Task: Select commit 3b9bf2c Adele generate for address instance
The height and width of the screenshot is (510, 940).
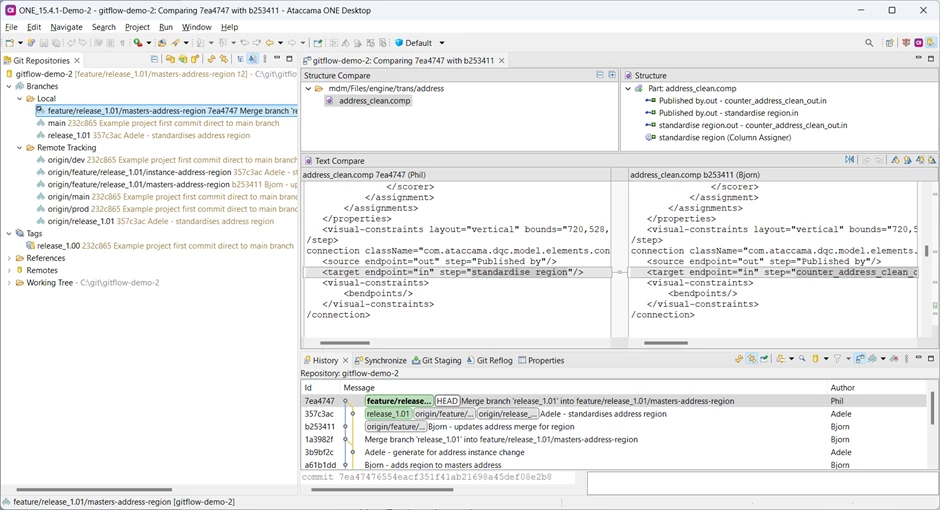Action: pos(614,452)
